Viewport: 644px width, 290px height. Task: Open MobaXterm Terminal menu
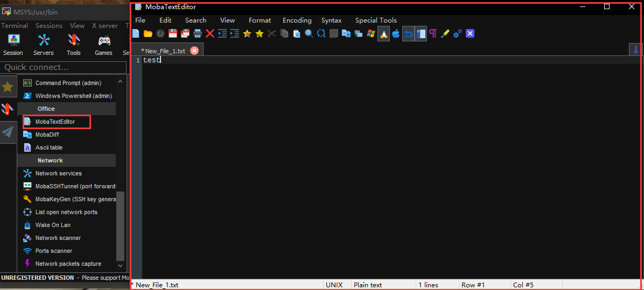coord(15,25)
